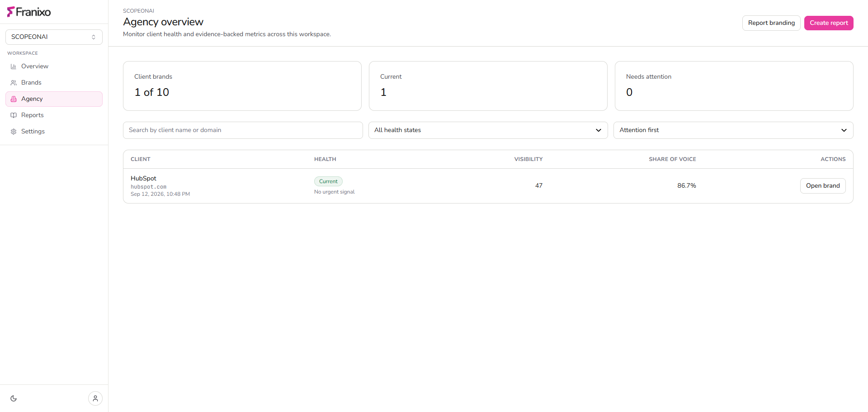
Task: Click the share of voice value 86.7%
Action: click(687, 186)
